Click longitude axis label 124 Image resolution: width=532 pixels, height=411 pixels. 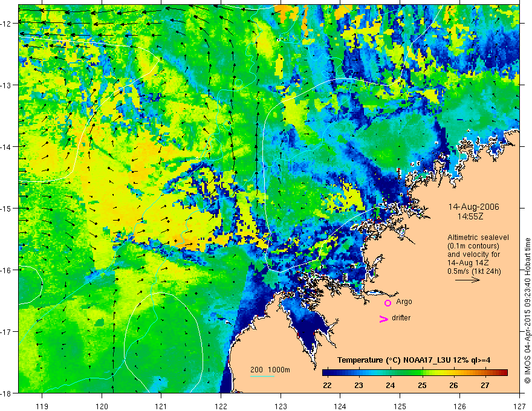point(340,406)
